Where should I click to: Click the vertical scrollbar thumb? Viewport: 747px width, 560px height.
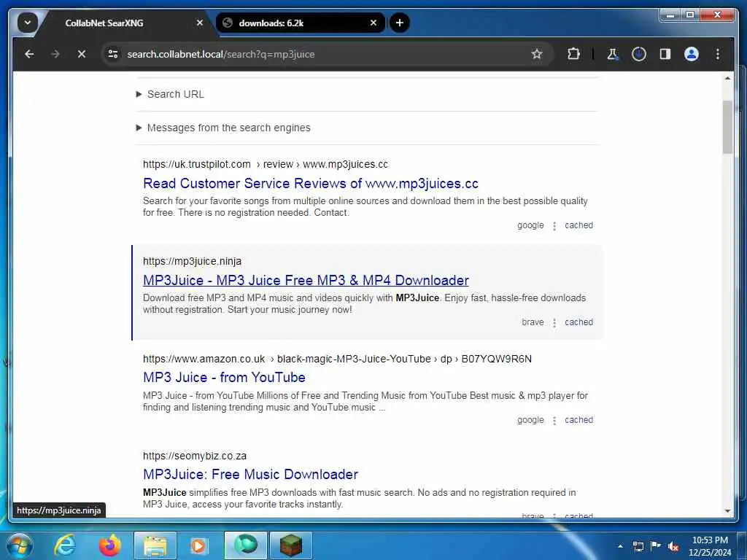(x=727, y=127)
